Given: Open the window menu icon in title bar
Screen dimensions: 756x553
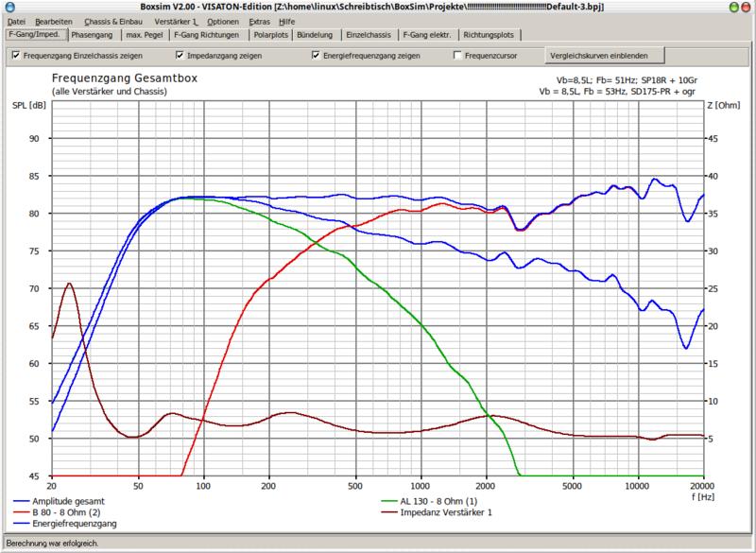Looking at the screenshot, I should (x=8, y=7).
